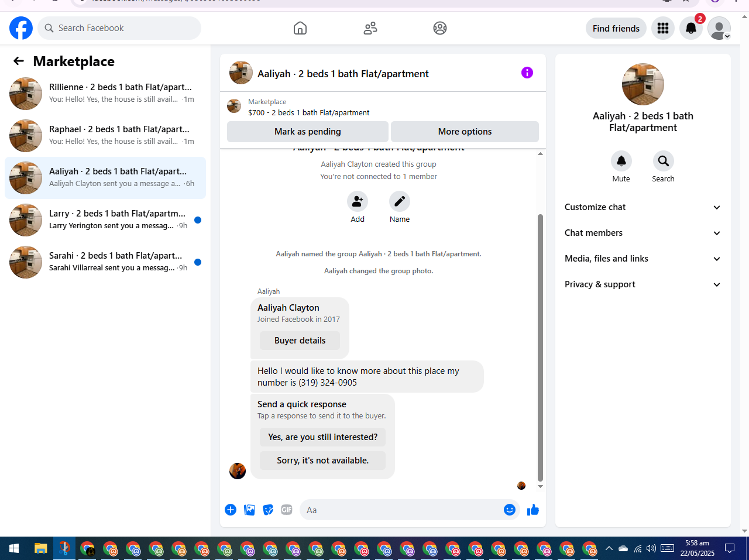The image size is (749, 560).
Task: Open the emoji picker
Action: click(x=510, y=510)
